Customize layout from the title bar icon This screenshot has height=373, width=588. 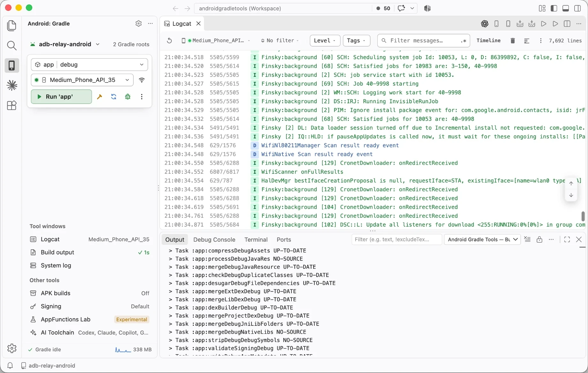542,8
